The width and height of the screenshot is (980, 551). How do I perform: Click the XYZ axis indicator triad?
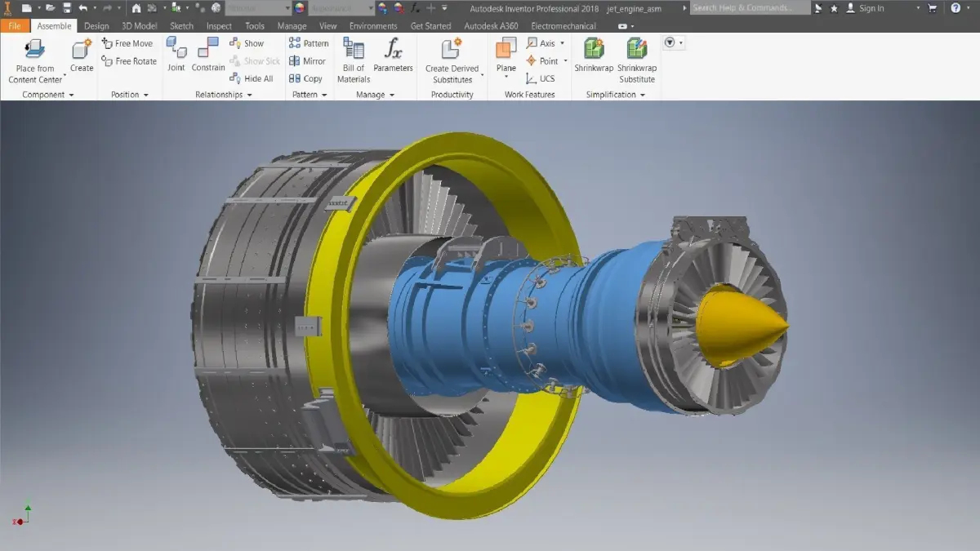pyautogui.click(x=23, y=514)
